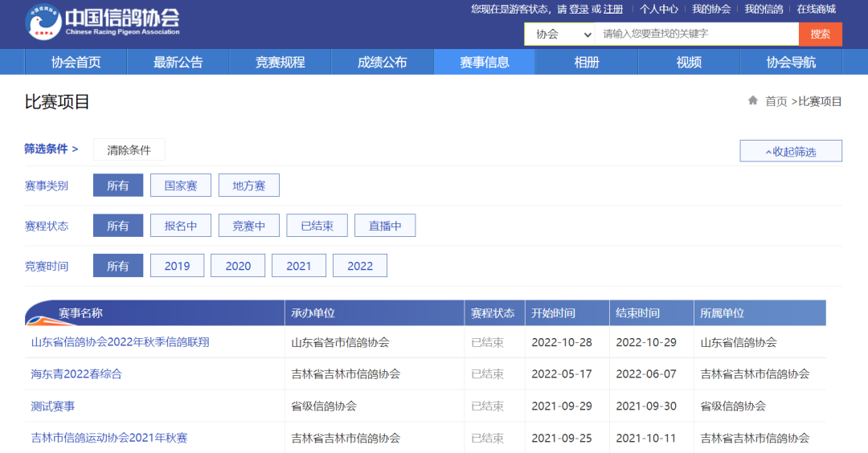Click the keyword search input field

696,34
